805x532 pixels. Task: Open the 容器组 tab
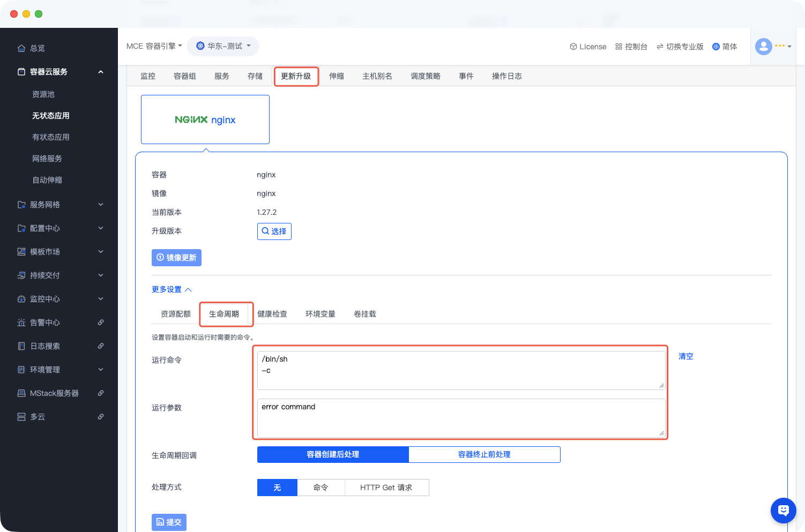click(x=184, y=76)
